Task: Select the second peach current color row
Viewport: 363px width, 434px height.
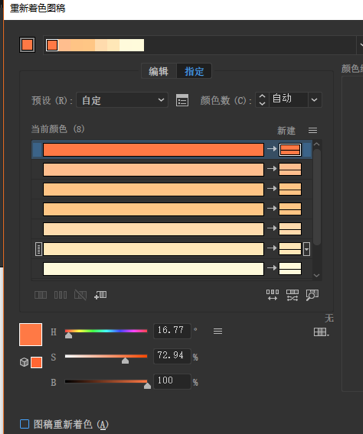Action: pyautogui.click(x=153, y=170)
